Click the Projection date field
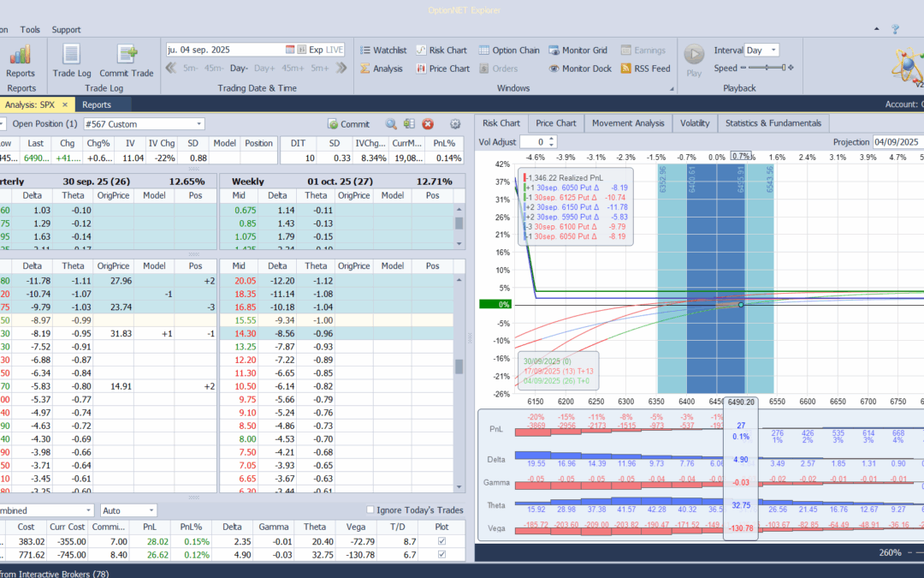This screenshot has height=578, width=924. pos(895,141)
